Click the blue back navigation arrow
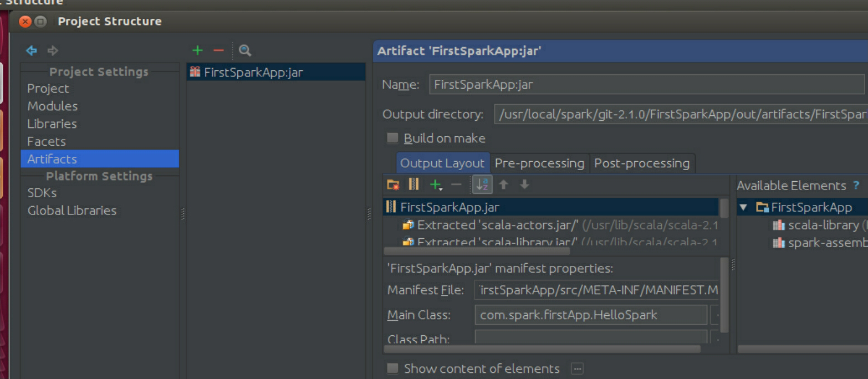868x379 pixels. pos(32,50)
